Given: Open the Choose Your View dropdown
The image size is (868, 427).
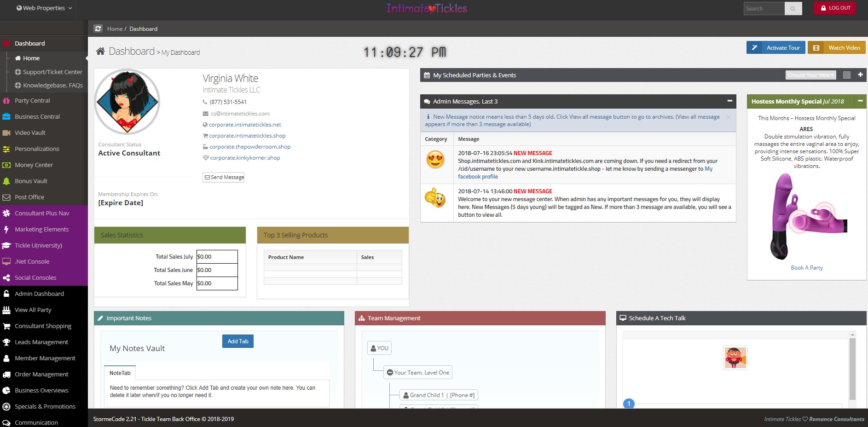Looking at the screenshot, I should [x=810, y=75].
